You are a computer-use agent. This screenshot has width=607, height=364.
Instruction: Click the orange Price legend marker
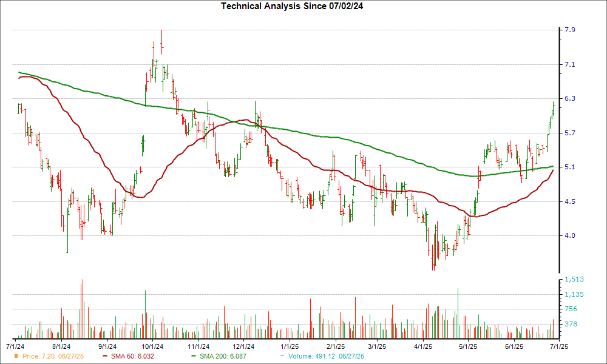(x=16, y=356)
